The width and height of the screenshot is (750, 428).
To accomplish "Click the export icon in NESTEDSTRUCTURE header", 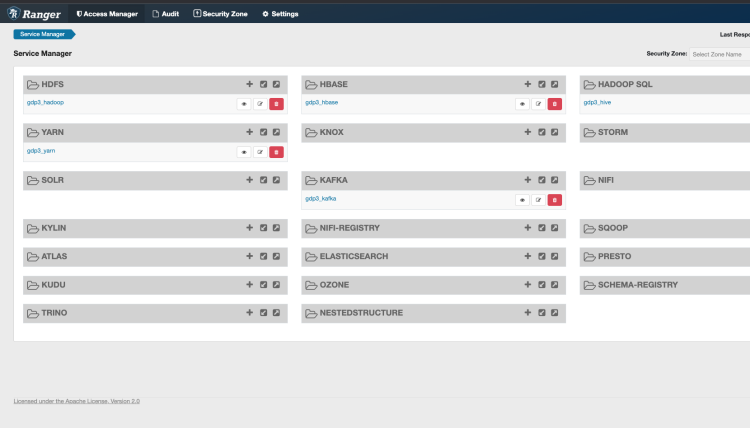I will click(554, 313).
